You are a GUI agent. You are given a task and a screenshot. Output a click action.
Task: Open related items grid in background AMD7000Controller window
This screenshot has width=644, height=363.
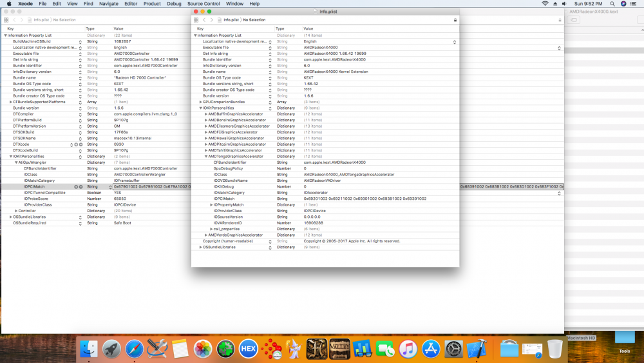point(6,20)
